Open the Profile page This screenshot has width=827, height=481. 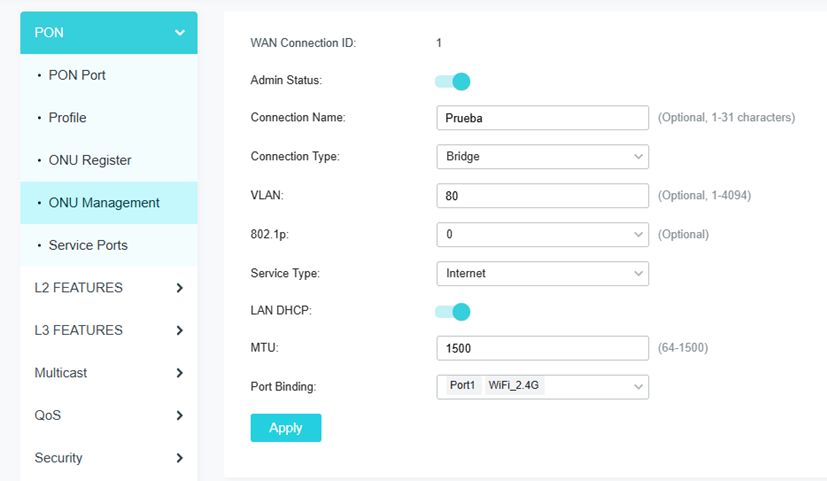(x=109, y=118)
